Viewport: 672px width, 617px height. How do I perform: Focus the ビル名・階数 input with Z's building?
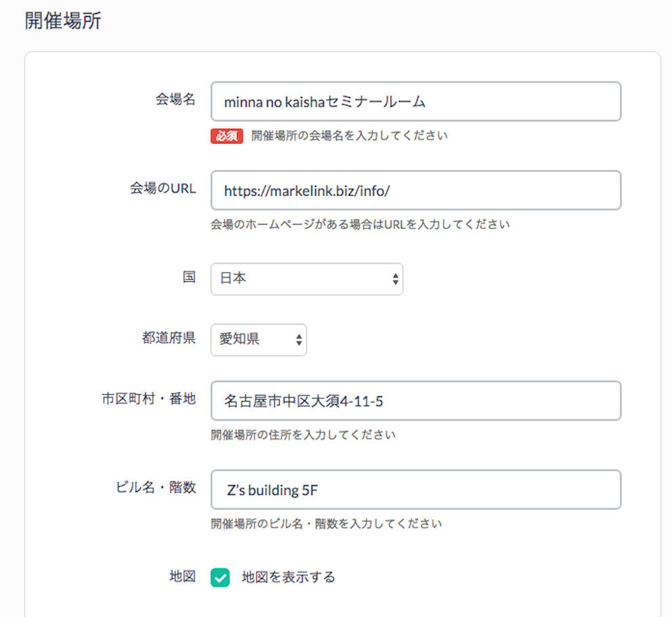click(x=416, y=489)
